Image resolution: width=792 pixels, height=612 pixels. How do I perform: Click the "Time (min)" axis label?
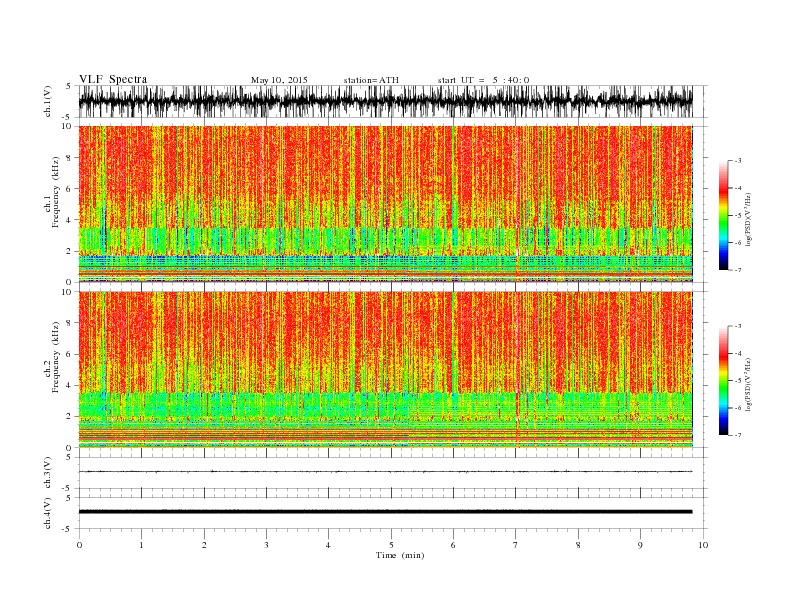click(400, 555)
